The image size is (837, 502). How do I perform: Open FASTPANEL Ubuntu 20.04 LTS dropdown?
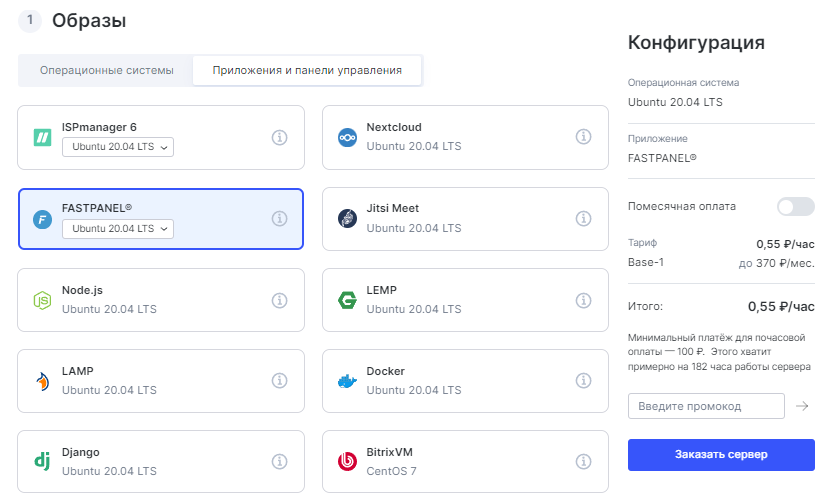(x=118, y=229)
